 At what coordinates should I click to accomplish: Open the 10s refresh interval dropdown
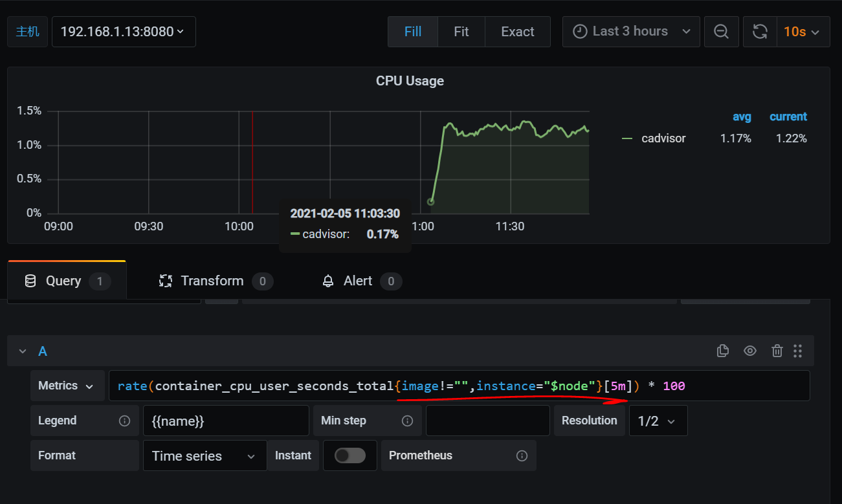point(803,32)
